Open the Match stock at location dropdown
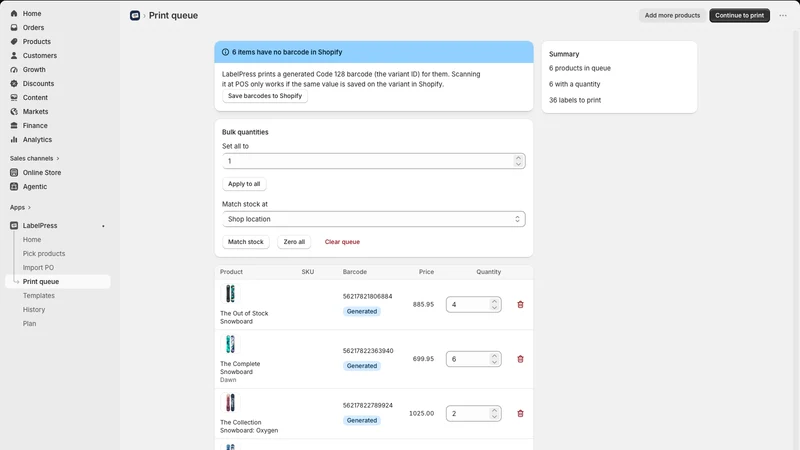The image size is (800, 450). click(x=373, y=219)
